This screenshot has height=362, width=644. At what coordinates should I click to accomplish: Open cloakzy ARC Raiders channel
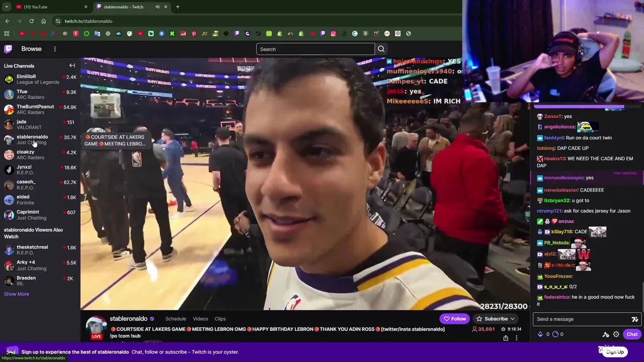click(40, 155)
